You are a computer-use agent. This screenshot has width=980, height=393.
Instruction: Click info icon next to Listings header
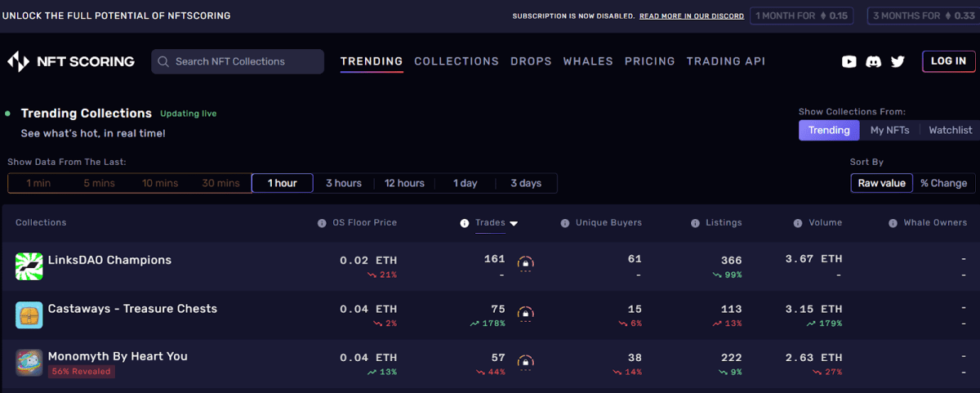(696, 223)
